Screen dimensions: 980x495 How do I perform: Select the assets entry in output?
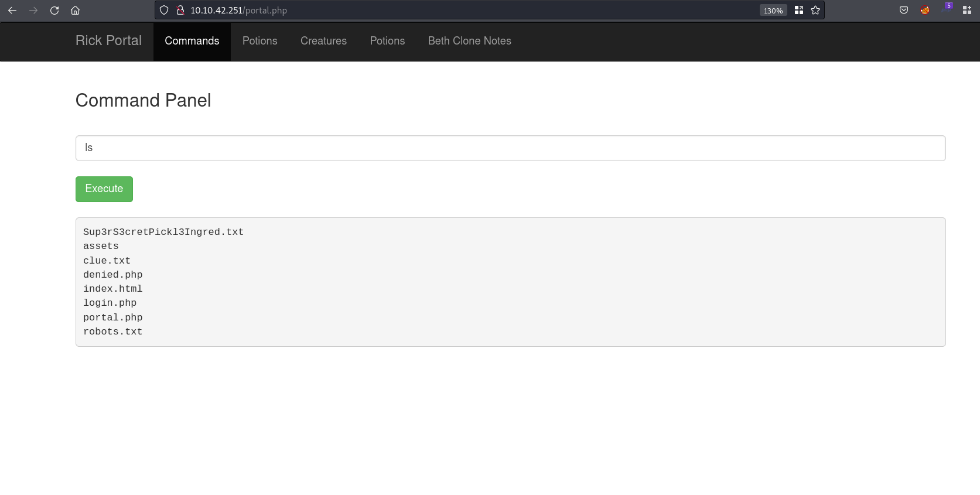coord(101,246)
